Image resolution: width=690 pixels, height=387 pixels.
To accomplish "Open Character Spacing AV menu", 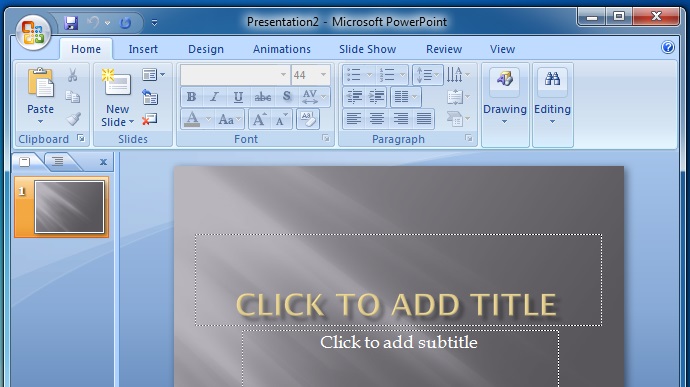I will point(314,97).
